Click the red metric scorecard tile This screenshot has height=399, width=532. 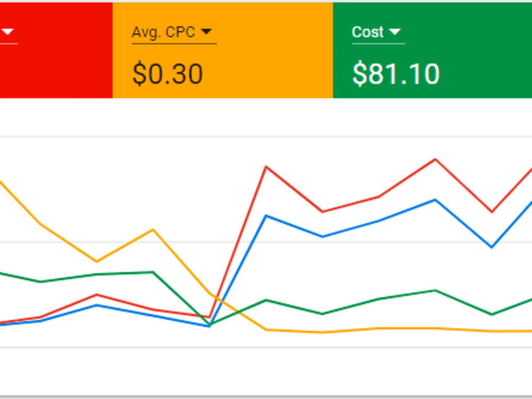coord(56,50)
